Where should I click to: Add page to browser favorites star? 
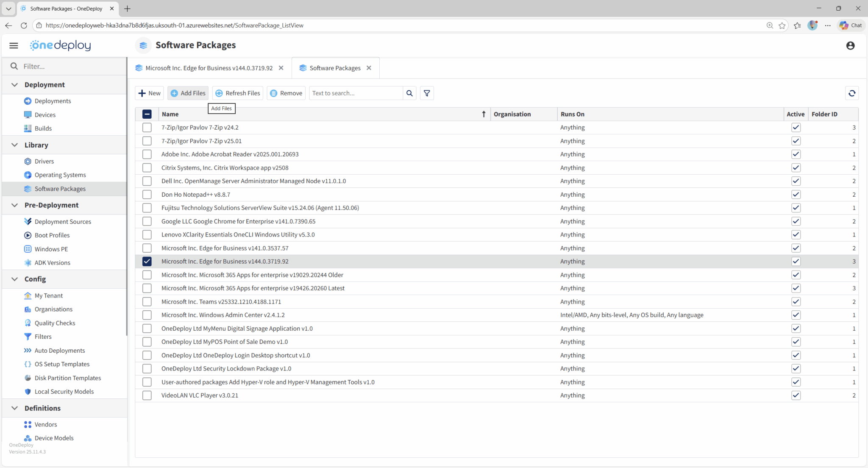(x=782, y=25)
